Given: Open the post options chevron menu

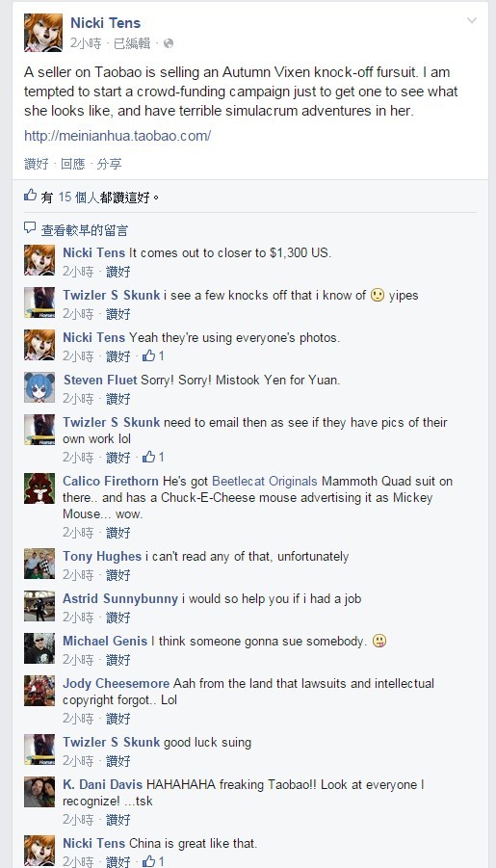Looking at the screenshot, I should [x=472, y=21].
